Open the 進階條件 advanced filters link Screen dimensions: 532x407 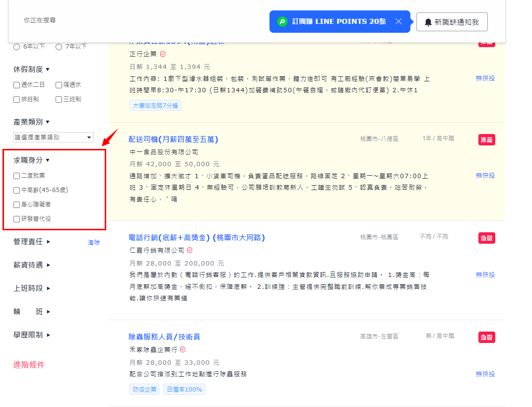pos(29,365)
